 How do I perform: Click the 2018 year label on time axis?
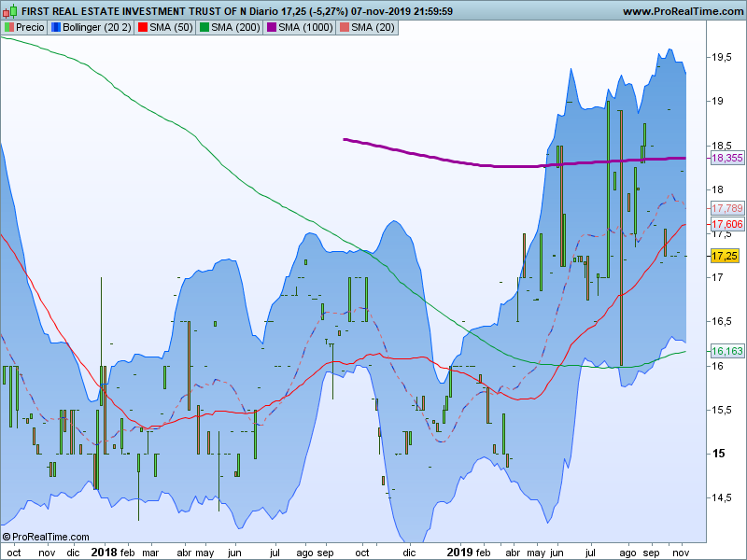pos(104,553)
